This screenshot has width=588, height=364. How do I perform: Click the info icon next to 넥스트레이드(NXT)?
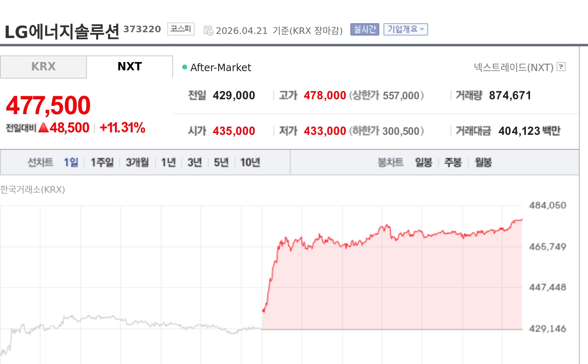(x=561, y=67)
